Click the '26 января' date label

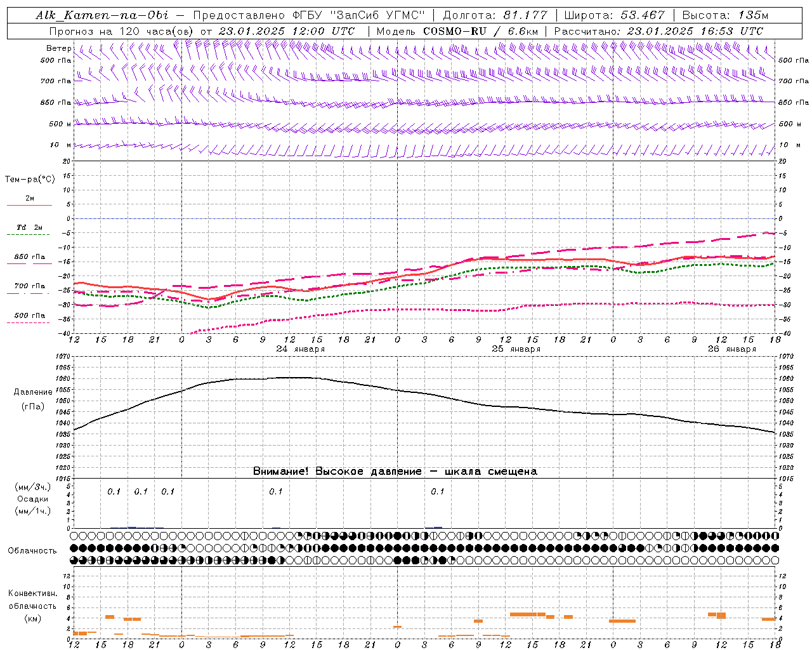pos(732,349)
